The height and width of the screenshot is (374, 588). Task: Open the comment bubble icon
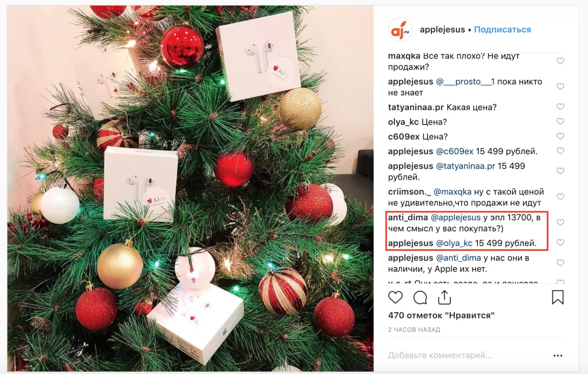pos(420,298)
